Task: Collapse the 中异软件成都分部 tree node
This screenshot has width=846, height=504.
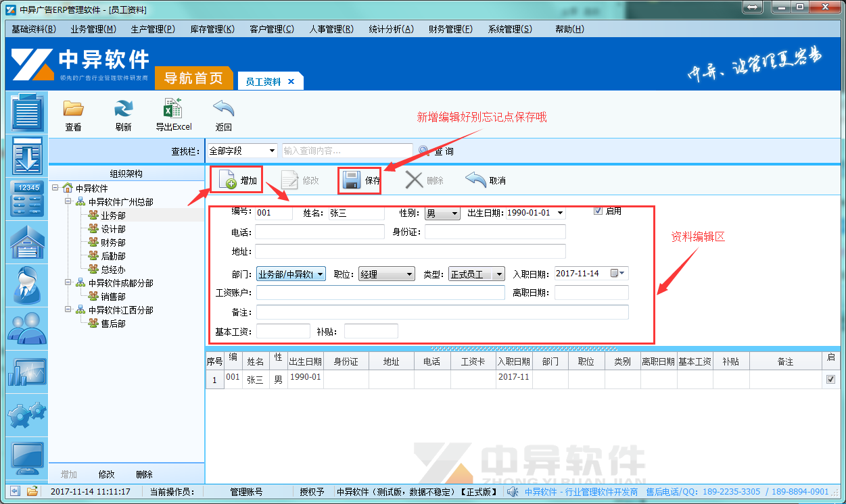Action: tap(68, 283)
